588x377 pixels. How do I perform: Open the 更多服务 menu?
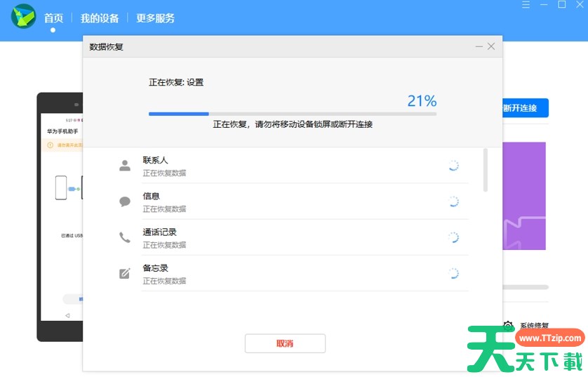155,18
